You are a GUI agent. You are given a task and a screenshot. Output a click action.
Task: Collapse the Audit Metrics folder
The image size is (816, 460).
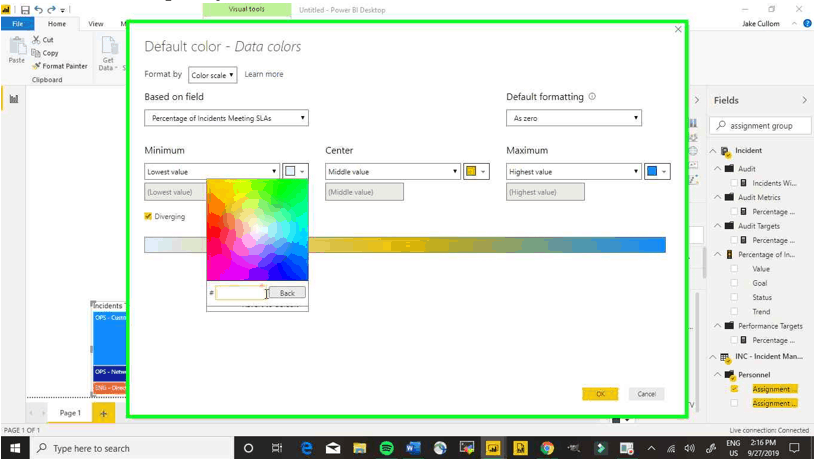(x=718, y=197)
